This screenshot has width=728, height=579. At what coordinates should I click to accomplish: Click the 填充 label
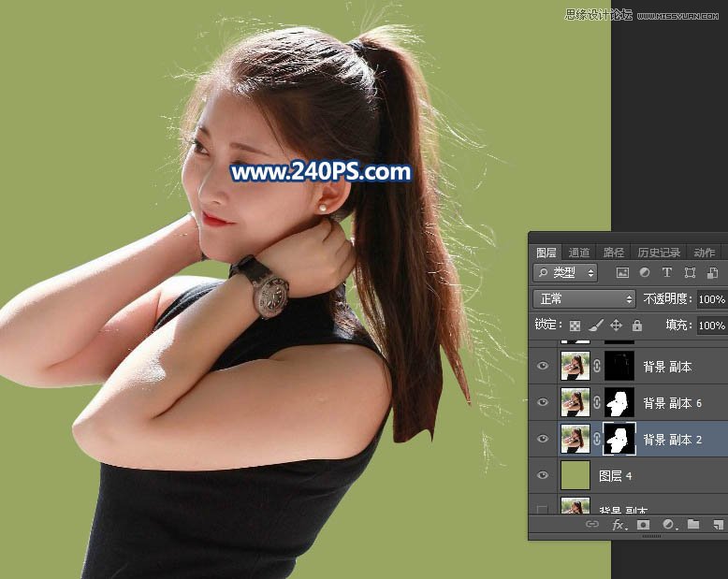(678, 325)
